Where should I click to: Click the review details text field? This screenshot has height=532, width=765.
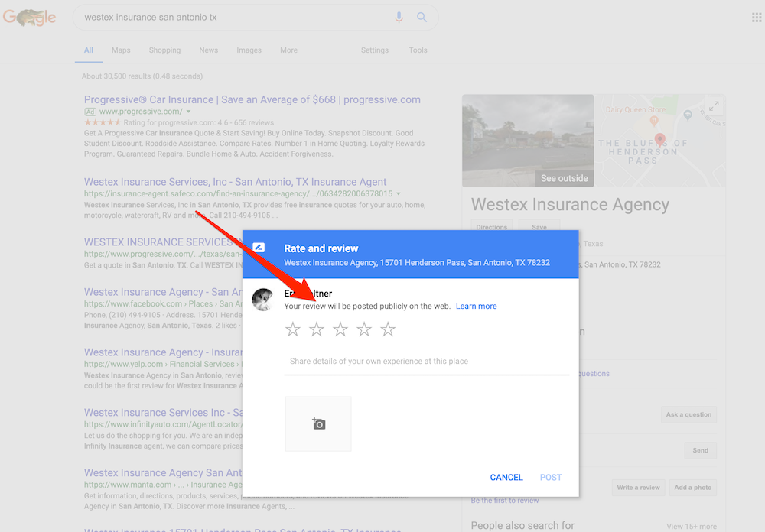pos(427,362)
